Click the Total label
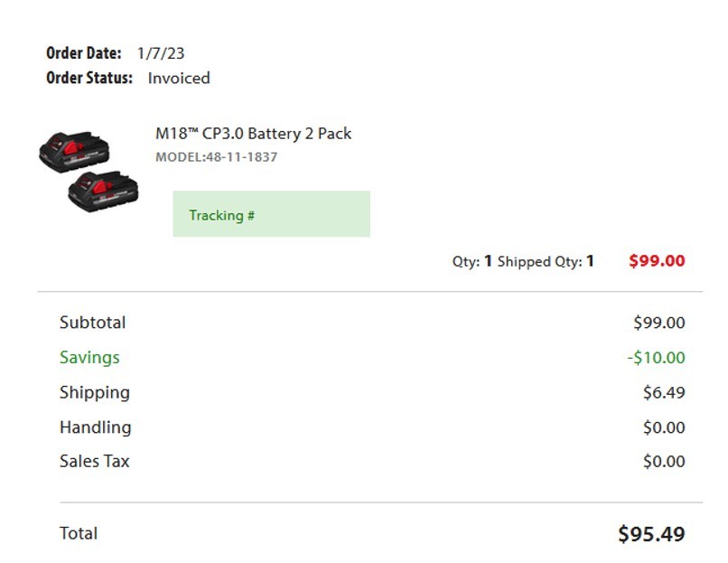This screenshot has width=728, height=563. coord(79,533)
